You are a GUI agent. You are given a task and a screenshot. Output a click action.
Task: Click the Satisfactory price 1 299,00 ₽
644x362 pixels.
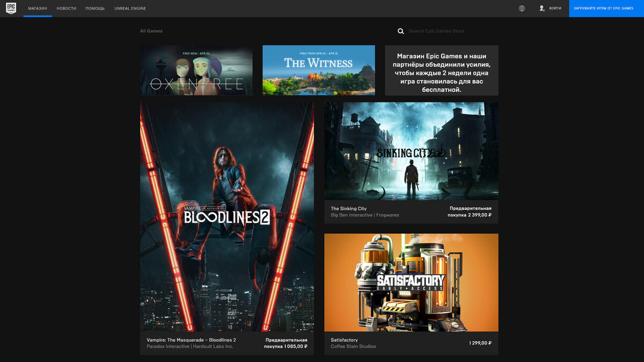coord(480,343)
